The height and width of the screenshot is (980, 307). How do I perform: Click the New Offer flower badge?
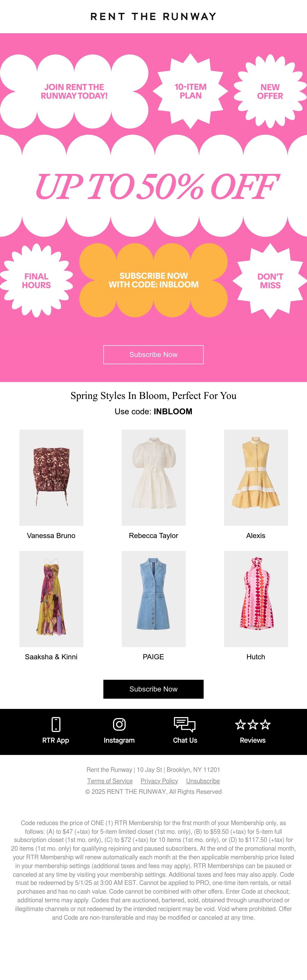tap(270, 92)
